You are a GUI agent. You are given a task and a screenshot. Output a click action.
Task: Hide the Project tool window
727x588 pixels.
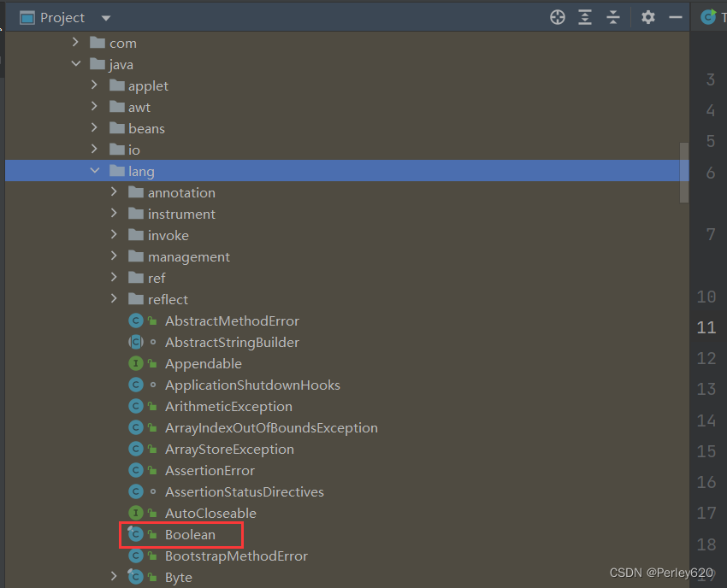[x=676, y=18]
